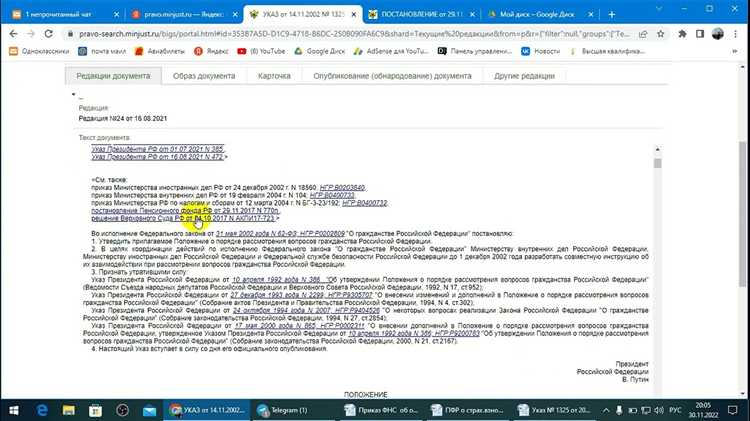
Task: Click document text scrollbar up arrow
Action: click(658, 149)
